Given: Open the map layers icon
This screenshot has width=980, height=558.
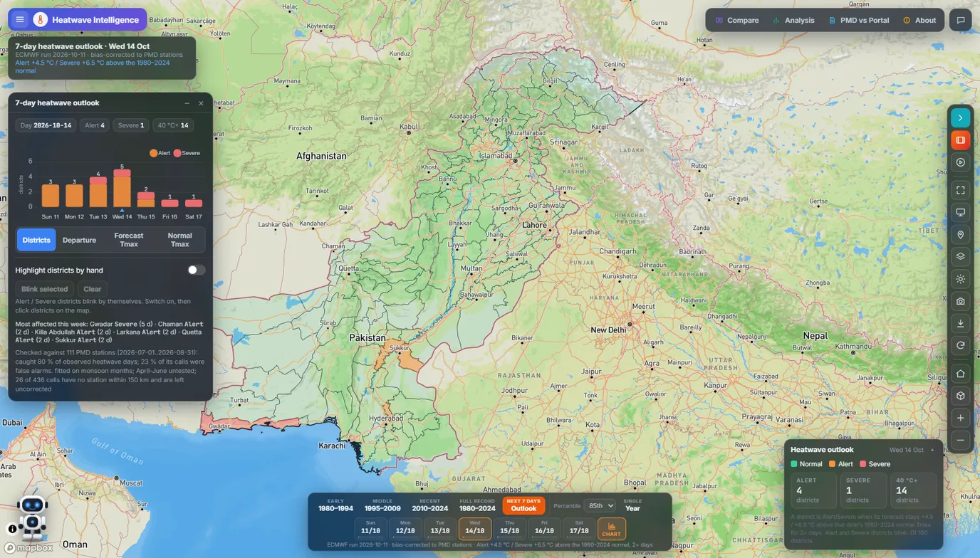Looking at the screenshot, I should [960, 257].
